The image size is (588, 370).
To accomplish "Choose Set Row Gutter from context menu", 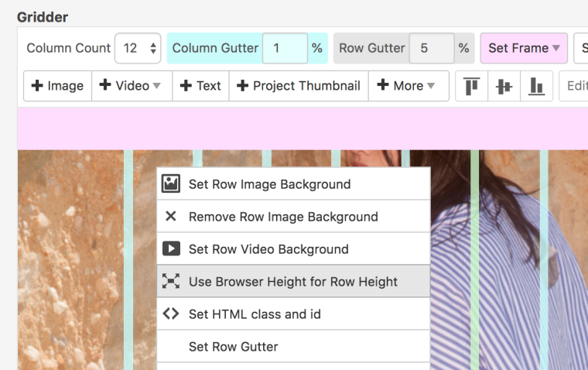I will 233,347.
